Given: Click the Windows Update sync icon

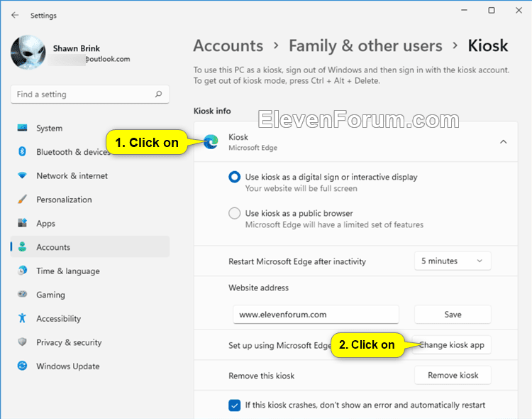Looking at the screenshot, I should [x=23, y=366].
